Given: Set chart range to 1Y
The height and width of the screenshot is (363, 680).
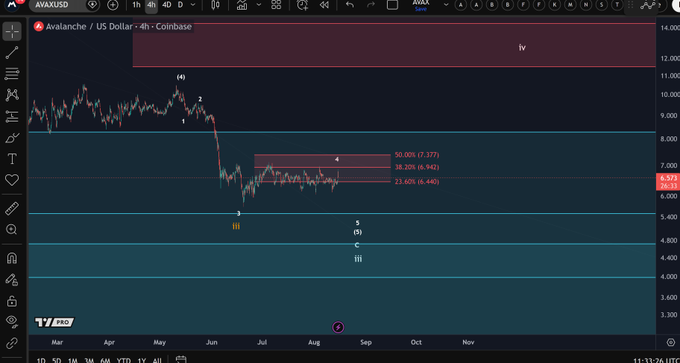Looking at the screenshot, I should tap(141, 360).
